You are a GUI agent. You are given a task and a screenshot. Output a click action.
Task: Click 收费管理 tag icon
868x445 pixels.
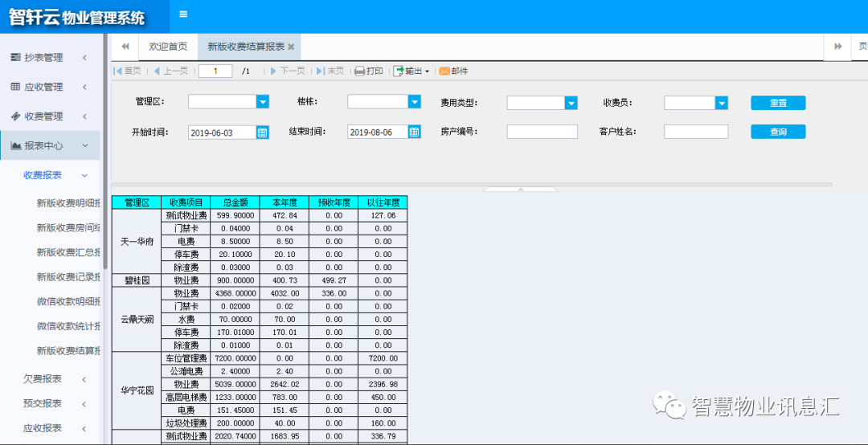[16, 116]
